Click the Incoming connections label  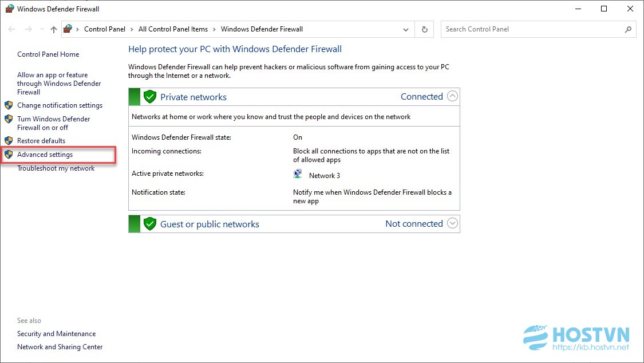167,151
